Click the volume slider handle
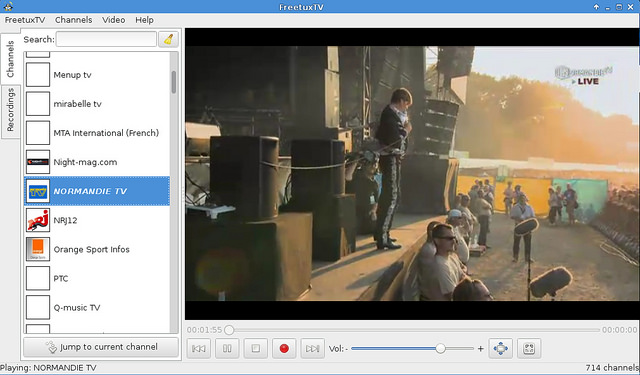Viewport: 640px width, 375px height. click(x=440, y=348)
